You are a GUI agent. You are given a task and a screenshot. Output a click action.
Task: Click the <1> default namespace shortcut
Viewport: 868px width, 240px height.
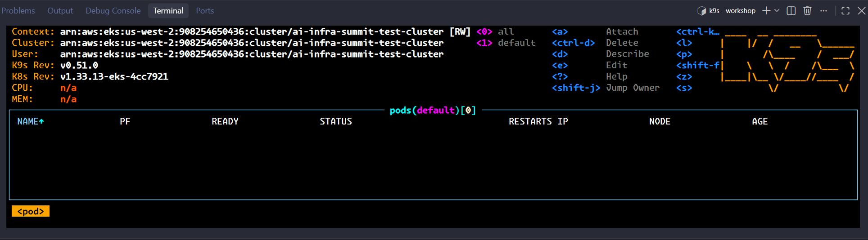pos(506,43)
